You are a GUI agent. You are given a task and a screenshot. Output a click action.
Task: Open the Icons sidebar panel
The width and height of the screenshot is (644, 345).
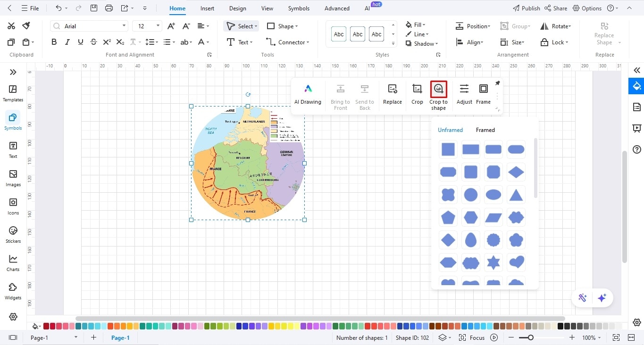[x=13, y=206]
